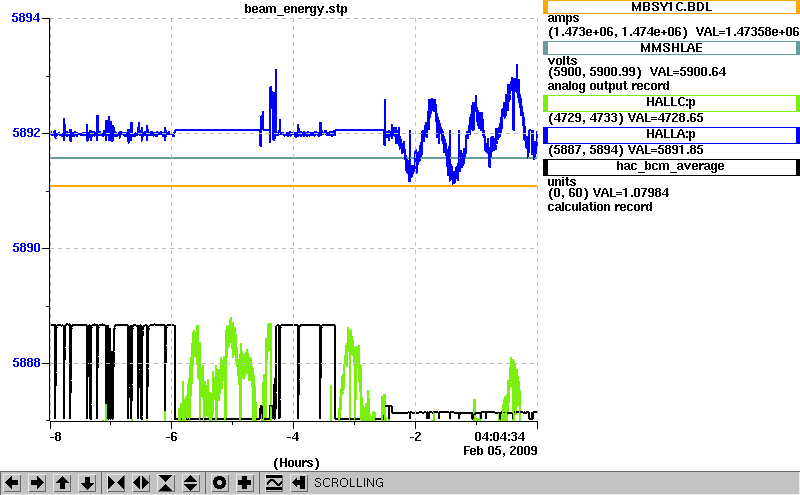Click the 5894 y-axis label

(26, 18)
